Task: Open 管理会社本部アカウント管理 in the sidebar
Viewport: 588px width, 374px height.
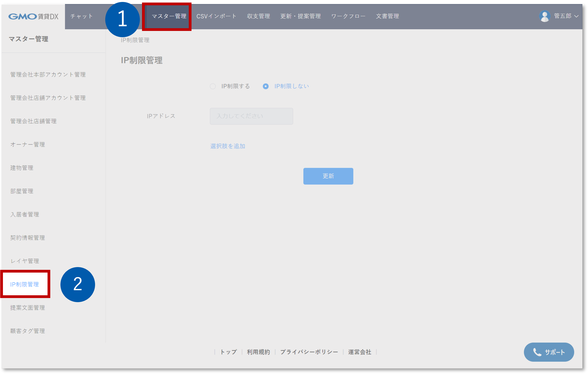Action: 48,75
